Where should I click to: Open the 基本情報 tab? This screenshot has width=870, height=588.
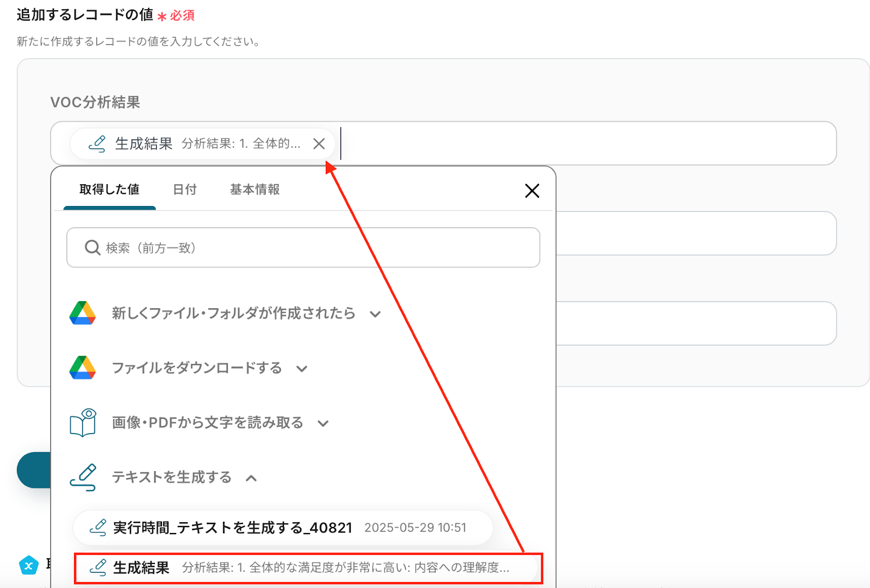[254, 190]
